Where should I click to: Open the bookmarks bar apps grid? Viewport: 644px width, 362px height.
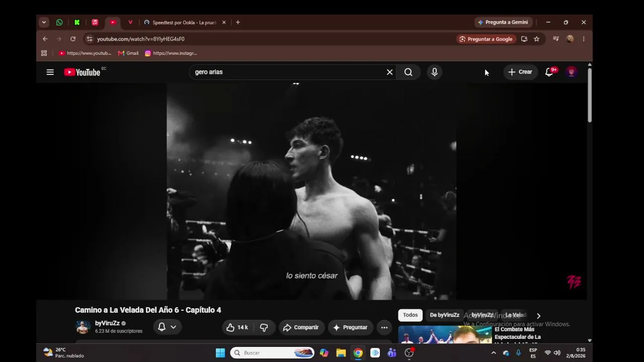[44, 53]
